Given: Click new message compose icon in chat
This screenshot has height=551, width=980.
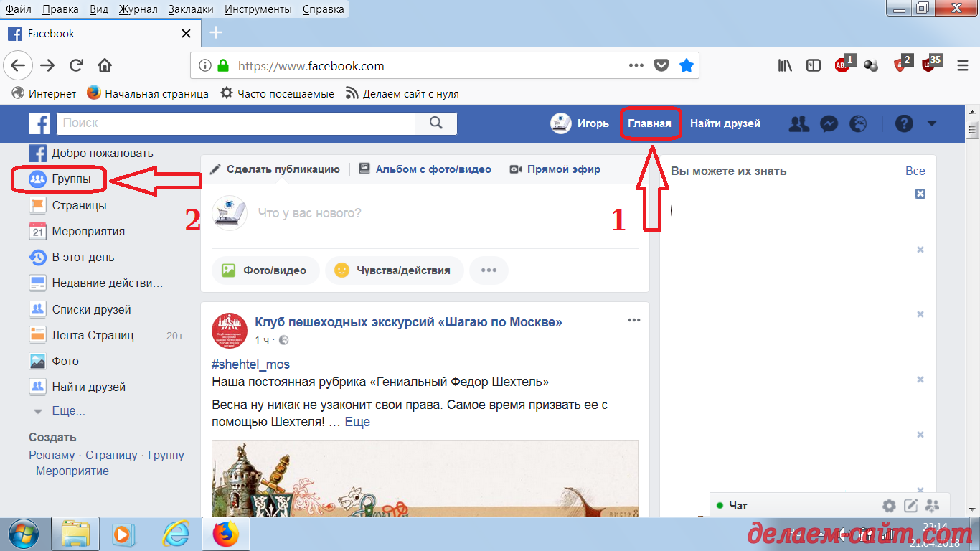Looking at the screenshot, I should point(910,505).
